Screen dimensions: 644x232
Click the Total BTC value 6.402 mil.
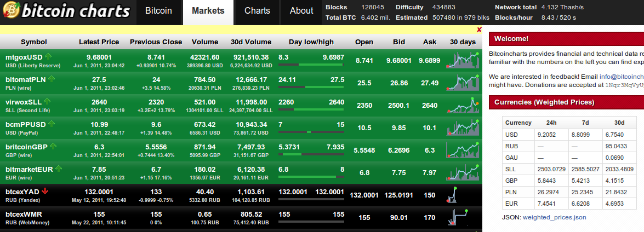click(x=375, y=18)
